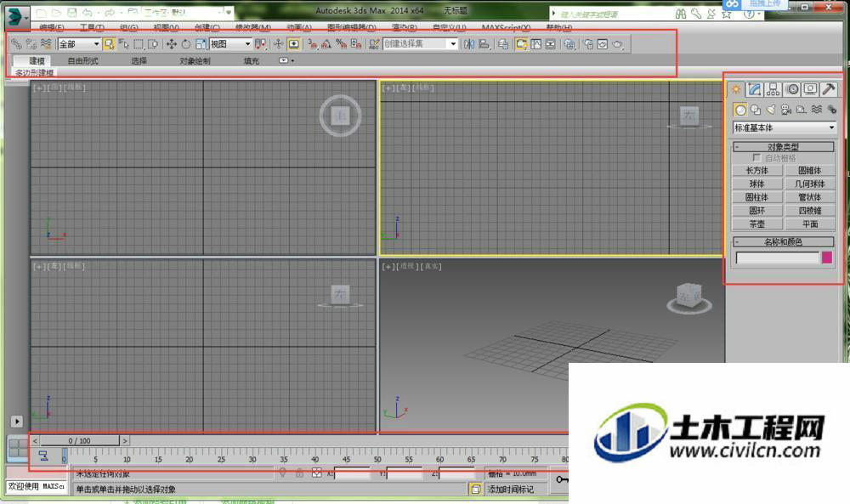Open the 编辑(E) menu
The width and height of the screenshot is (850, 504).
pos(52,27)
